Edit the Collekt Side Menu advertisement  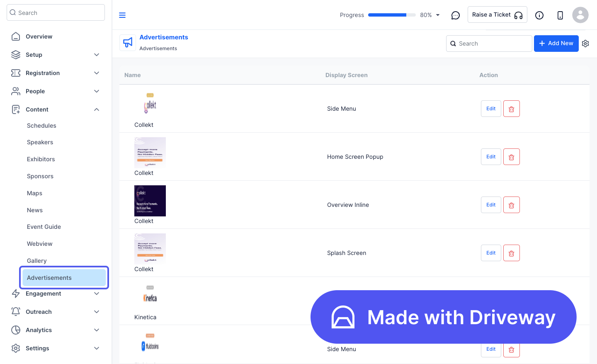coord(491,109)
